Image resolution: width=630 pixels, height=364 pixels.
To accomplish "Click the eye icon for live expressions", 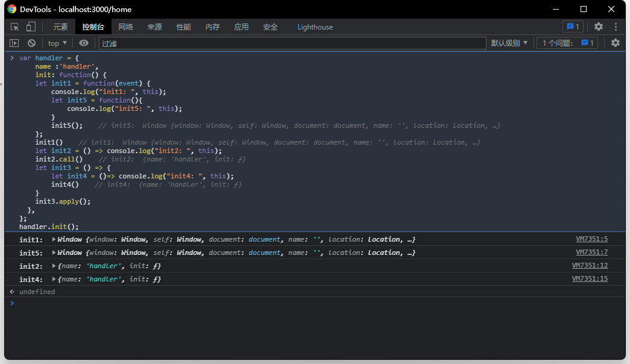I will click(x=84, y=43).
